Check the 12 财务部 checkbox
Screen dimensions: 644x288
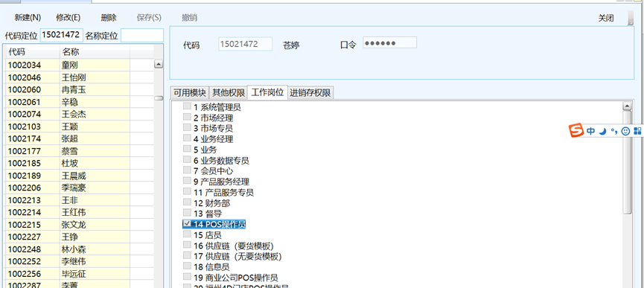click(x=187, y=202)
